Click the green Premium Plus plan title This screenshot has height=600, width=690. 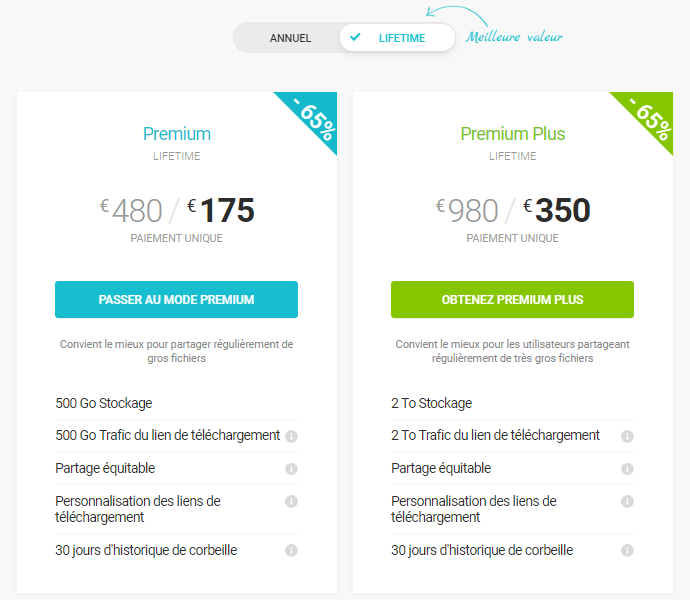coord(512,134)
